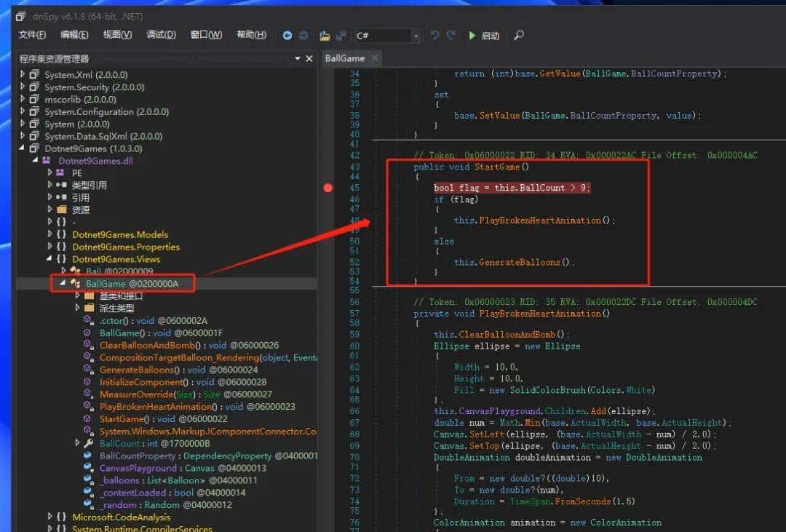
Task: Click the redo icon in toolbar
Action: 451,36
